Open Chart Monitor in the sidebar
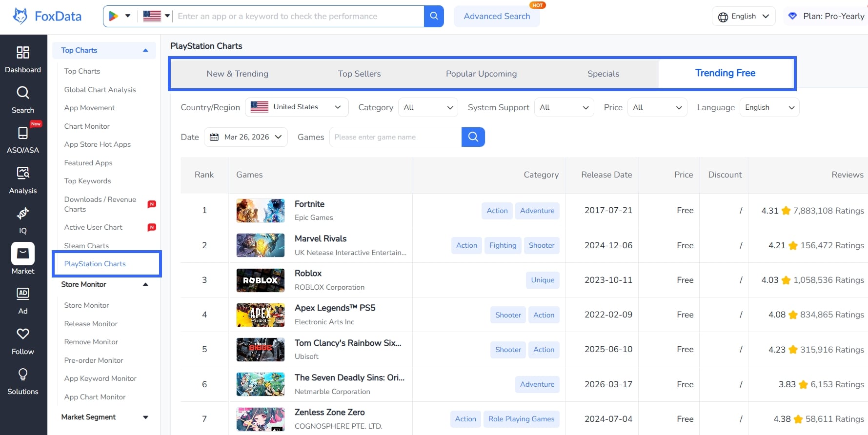Viewport: 868px width, 435px height. pos(87,126)
